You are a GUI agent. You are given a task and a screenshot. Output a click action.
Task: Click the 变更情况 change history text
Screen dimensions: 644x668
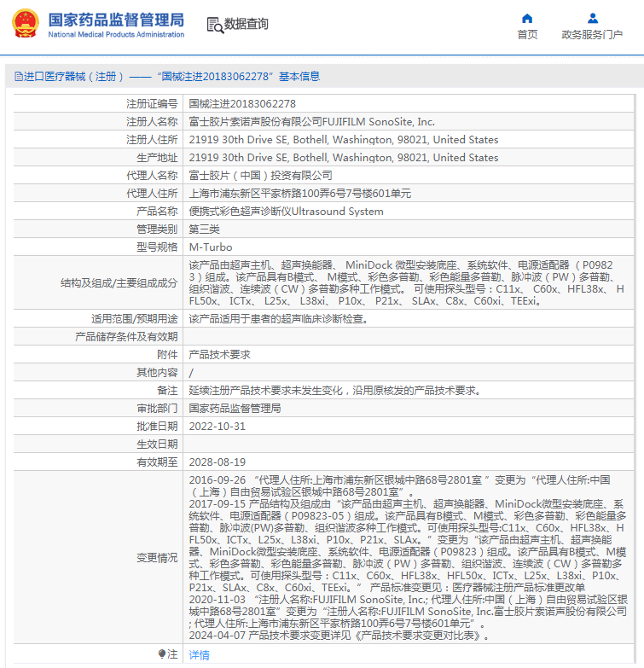click(408, 558)
